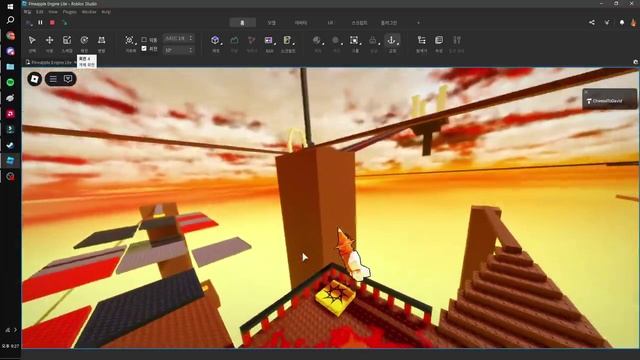The image size is (640, 360).
Task: Click the Share icon
Action: (x=592, y=22)
